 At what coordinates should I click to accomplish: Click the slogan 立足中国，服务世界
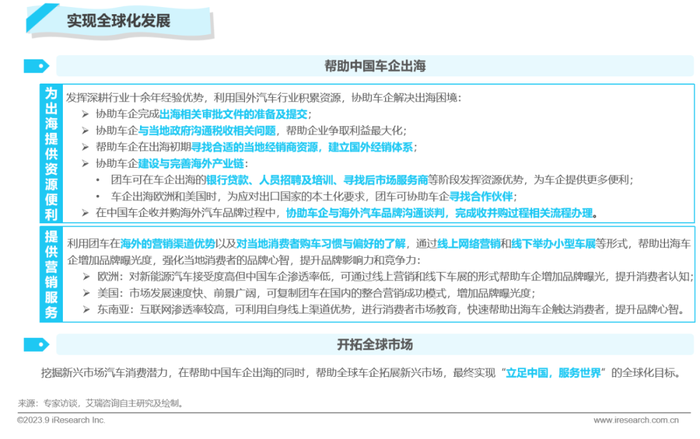[553, 372]
